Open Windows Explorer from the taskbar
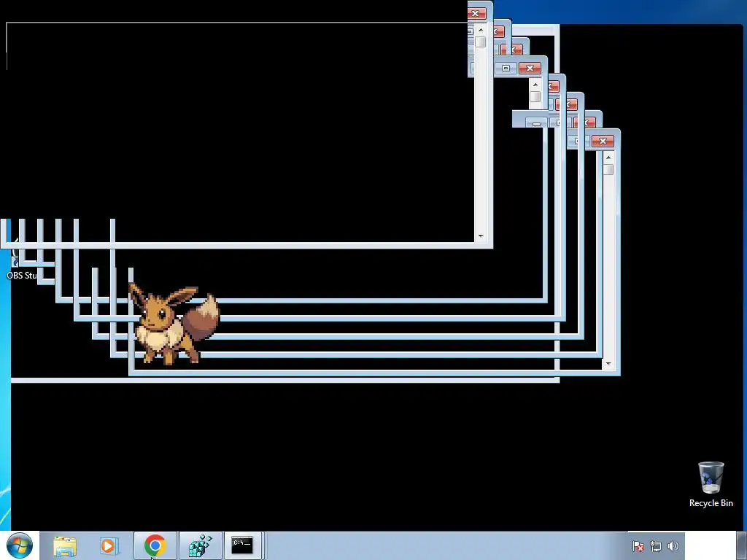The image size is (747, 560). click(x=65, y=546)
